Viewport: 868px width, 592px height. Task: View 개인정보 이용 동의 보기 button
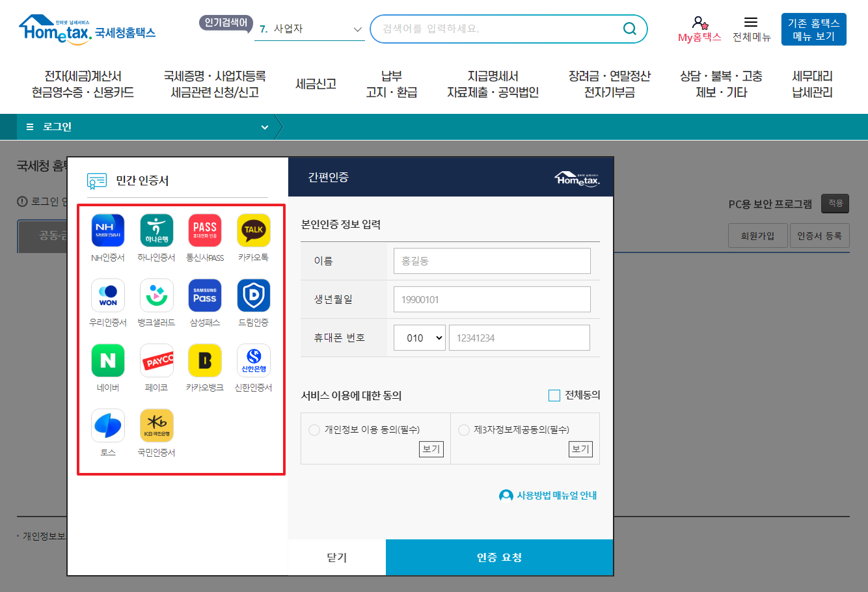pos(431,449)
